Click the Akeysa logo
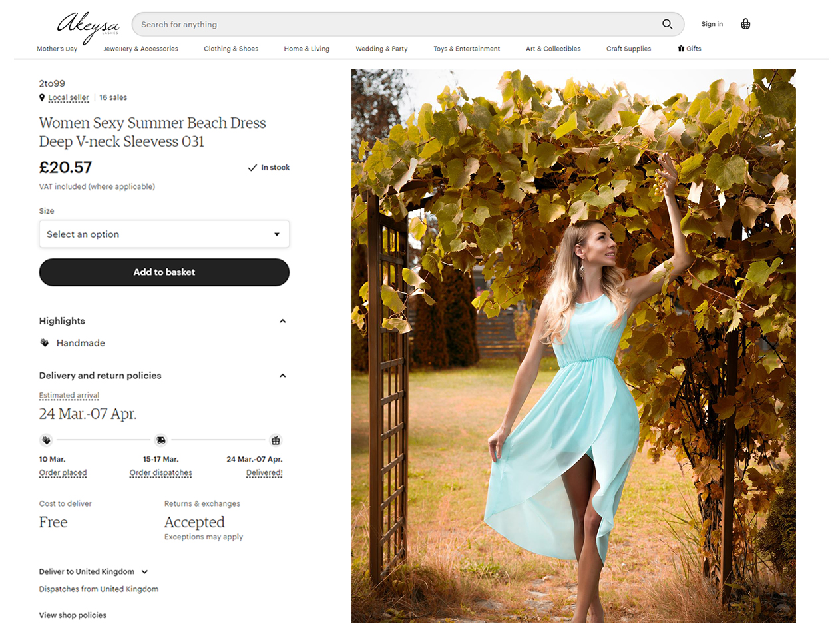 pos(88,25)
